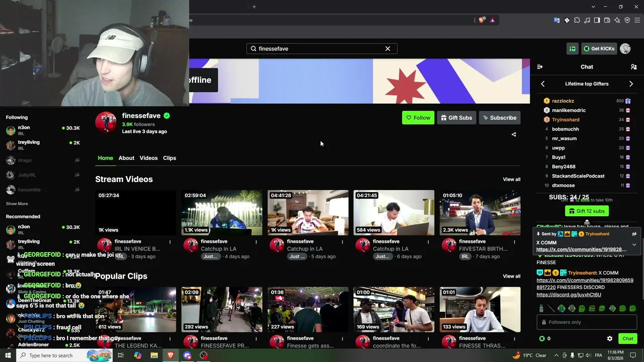The height and width of the screenshot is (362, 644).
Task: Play the 01:36 popular clip
Action: (x=308, y=310)
